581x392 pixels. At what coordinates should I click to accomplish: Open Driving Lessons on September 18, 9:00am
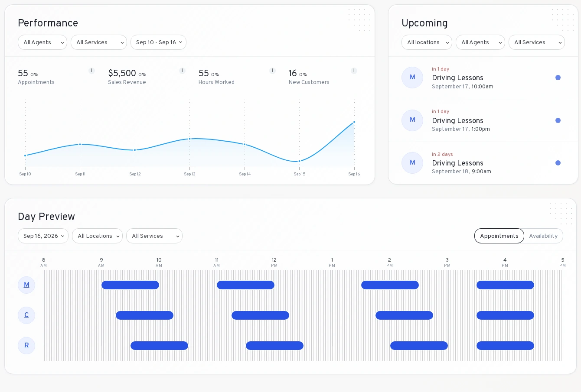[483, 163]
